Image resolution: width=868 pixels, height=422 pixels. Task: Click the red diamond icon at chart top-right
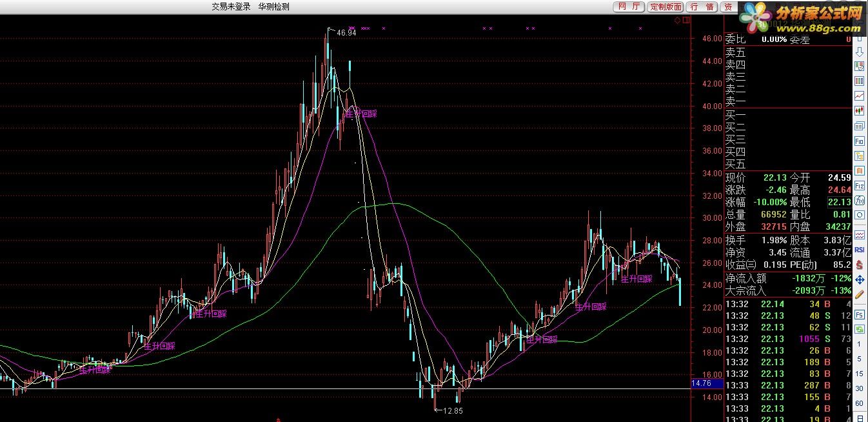click(677, 21)
